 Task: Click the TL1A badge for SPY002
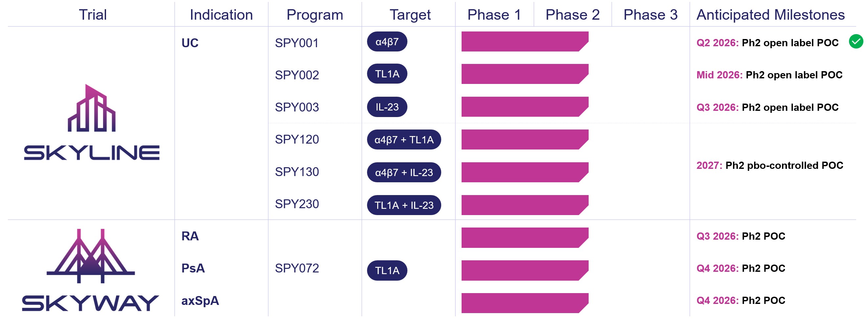click(387, 74)
